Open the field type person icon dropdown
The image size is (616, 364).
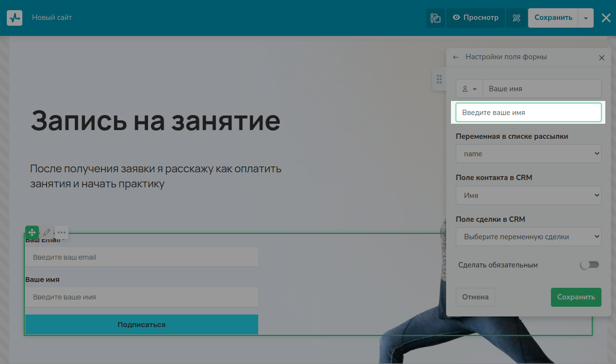point(469,89)
